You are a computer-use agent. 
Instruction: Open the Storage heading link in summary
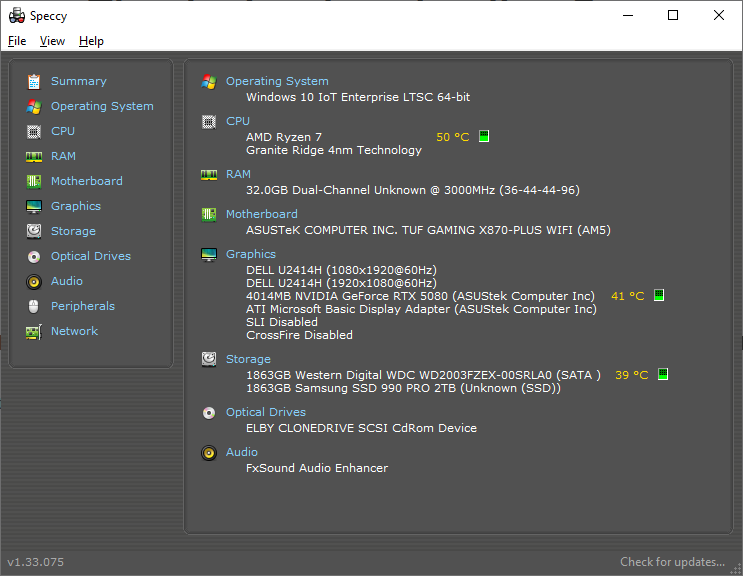(x=248, y=360)
